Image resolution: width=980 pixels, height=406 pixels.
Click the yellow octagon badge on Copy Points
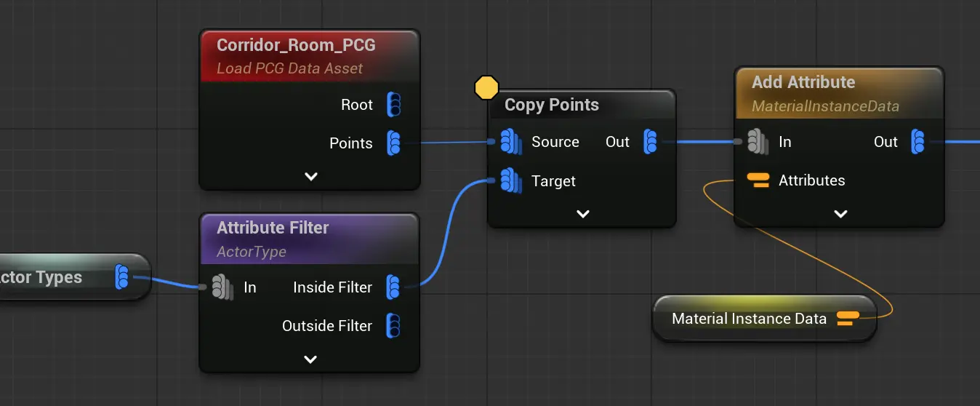click(486, 88)
